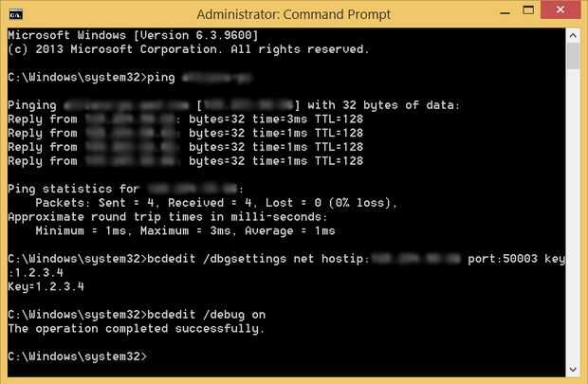Click the vertical scrollbar thumb
The width and height of the screenshot is (588, 384).
pos(573,55)
